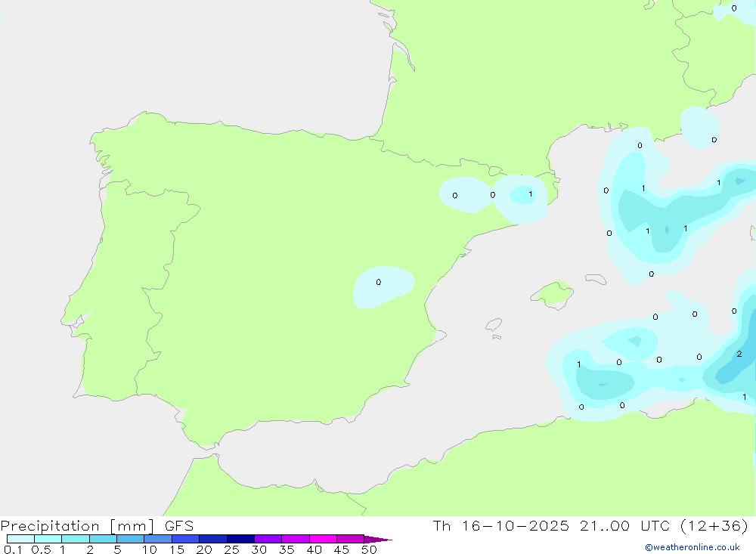The image size is (756, 554).
Task: Select the 20–25 mm dark blue legend swatch
Action: point(213,539)
